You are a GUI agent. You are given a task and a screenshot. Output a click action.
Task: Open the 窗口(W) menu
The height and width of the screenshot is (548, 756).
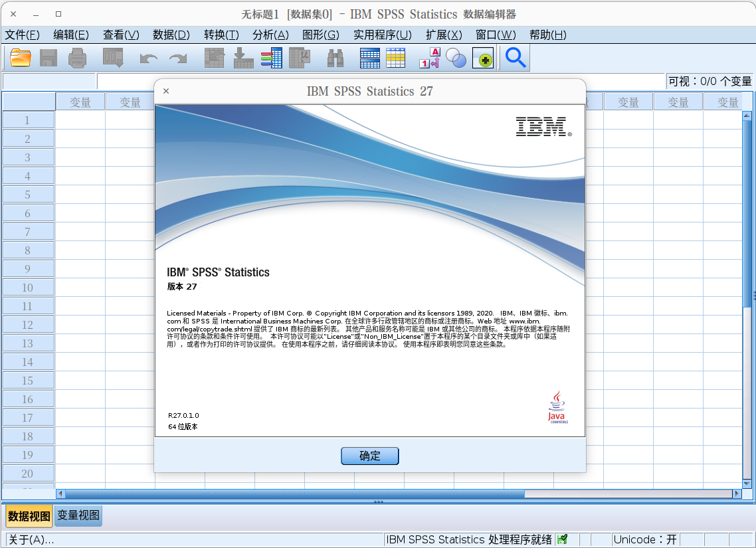[x=496, y=35]
